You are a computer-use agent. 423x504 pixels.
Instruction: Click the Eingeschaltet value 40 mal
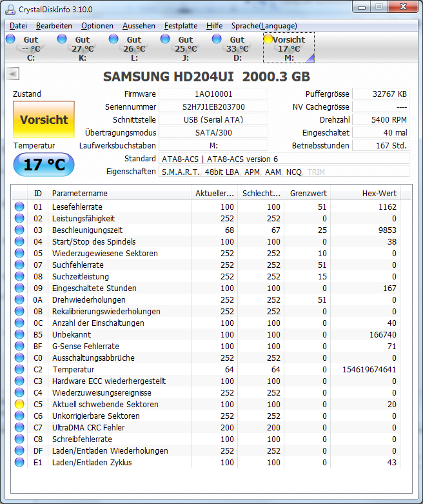[381, 132]
